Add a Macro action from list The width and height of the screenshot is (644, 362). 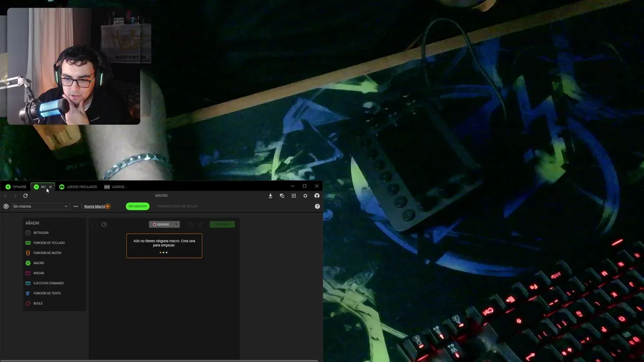coord(35,263)
